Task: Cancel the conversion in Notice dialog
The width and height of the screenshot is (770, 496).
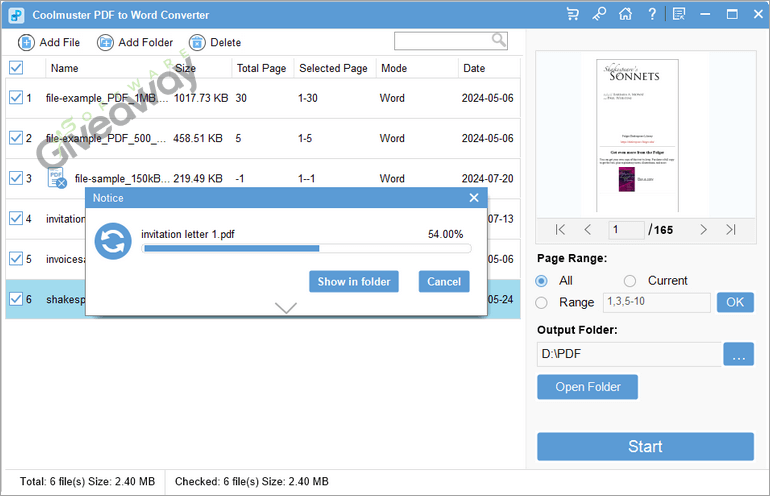Action: [444, 281]
